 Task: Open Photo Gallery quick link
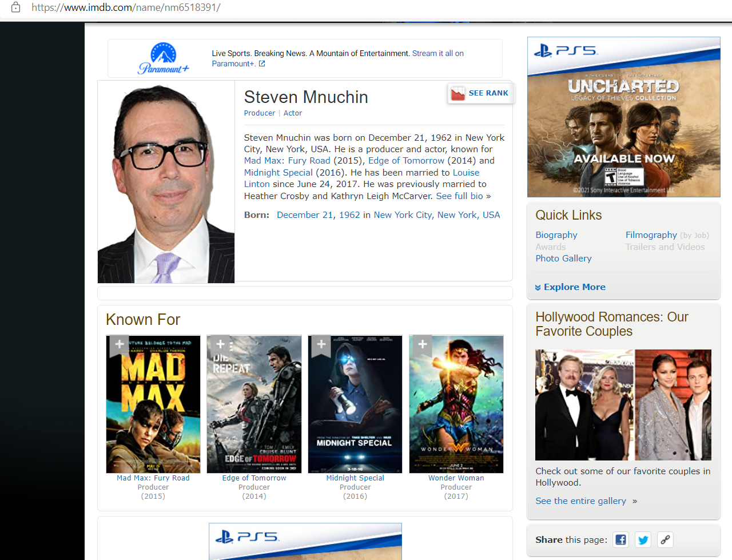(x=564, y=259)
